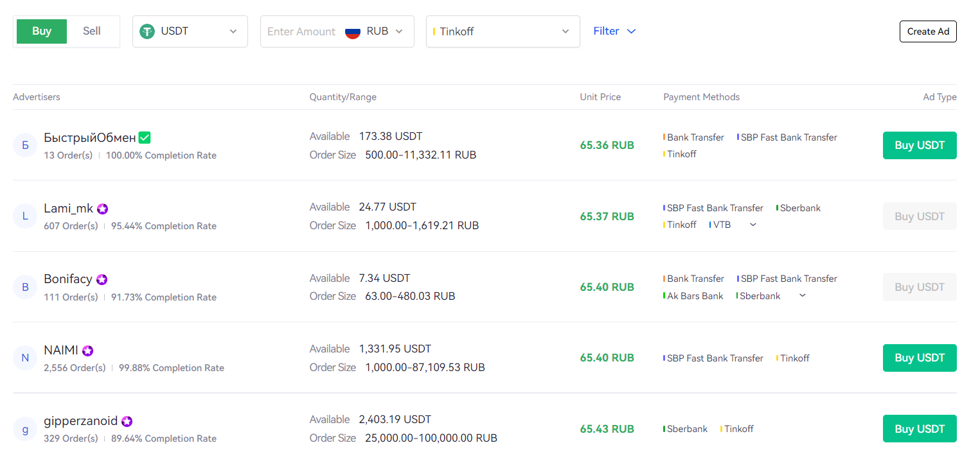Screen dimensions: 980x452
Task: Open the Tinkoff payment method dropdown
Action: click(x=503, y=31)
